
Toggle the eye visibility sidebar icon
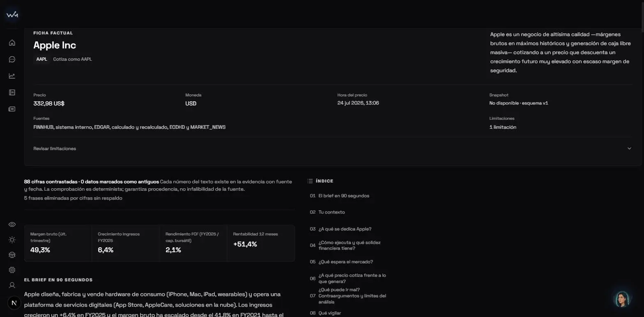point(12,224)
